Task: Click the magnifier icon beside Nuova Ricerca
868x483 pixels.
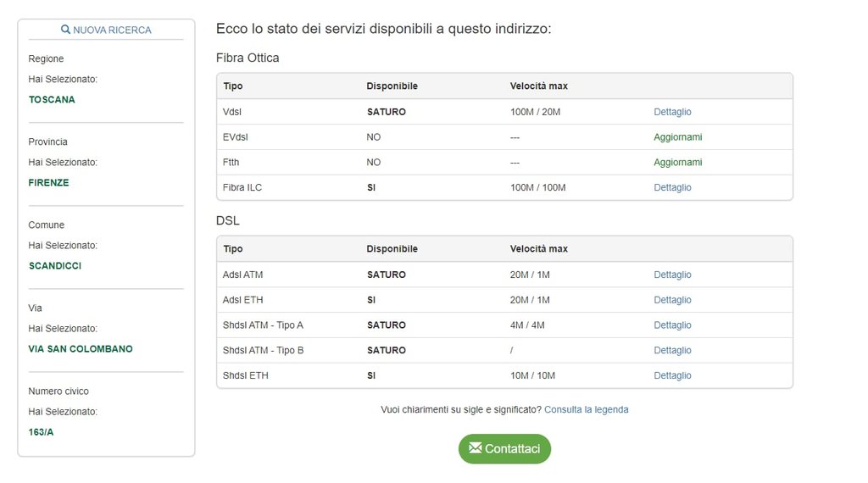Action: 66,30
